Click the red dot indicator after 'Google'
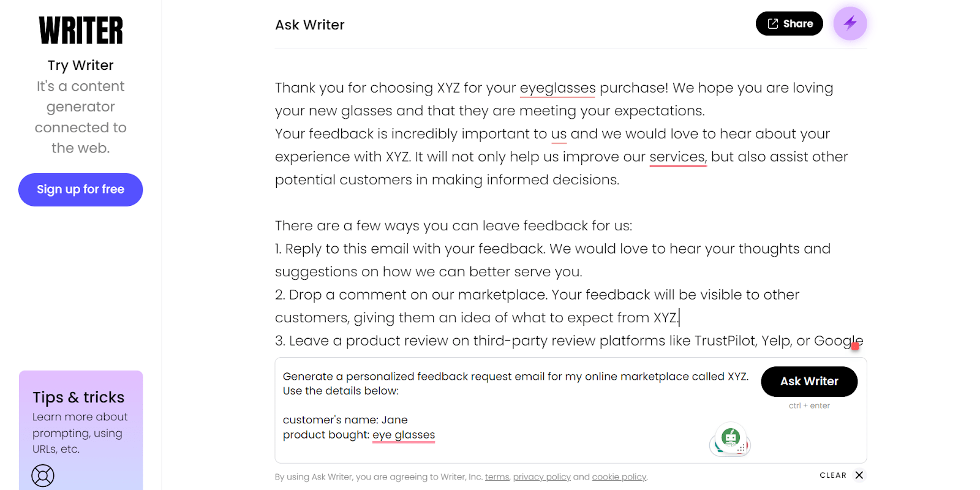The width and height of the screenshot is (980, 490). 855,346
